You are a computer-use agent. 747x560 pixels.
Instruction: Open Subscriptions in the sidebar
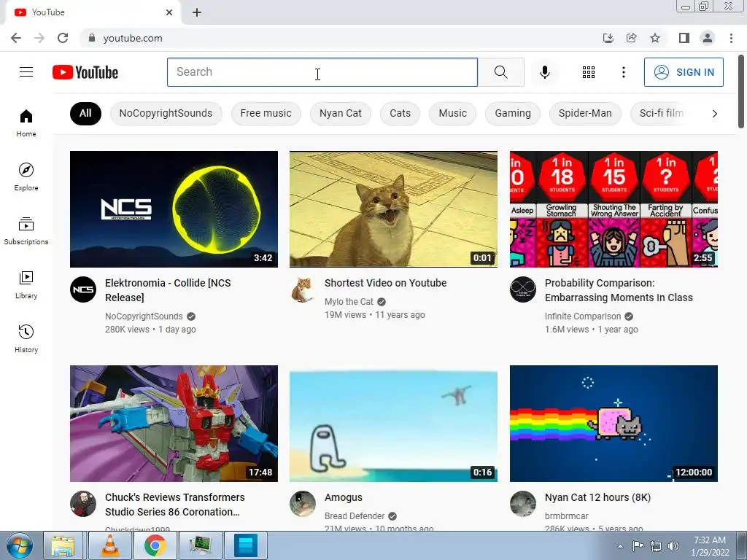point(26,230)
